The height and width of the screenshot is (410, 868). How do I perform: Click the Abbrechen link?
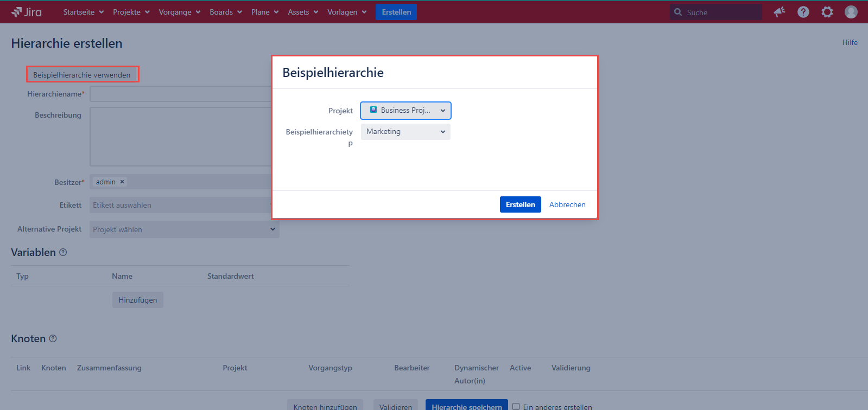click(567, 204)
